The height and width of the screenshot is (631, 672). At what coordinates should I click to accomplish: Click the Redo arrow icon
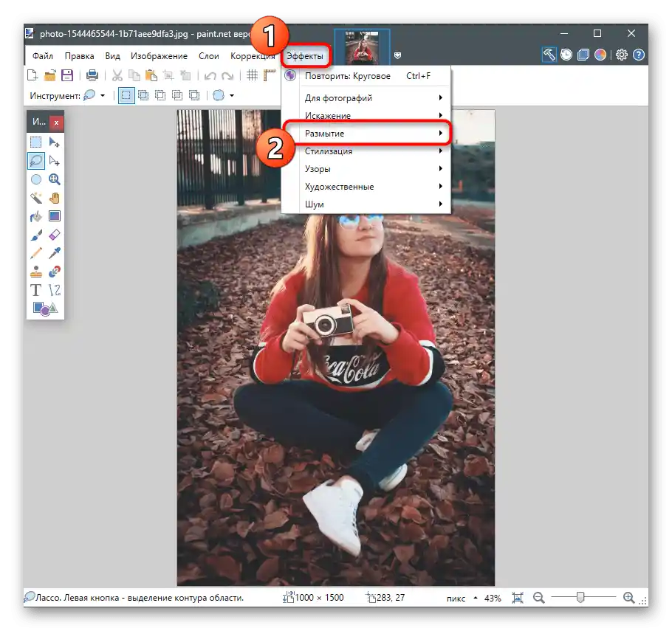(x=227, y=76)
